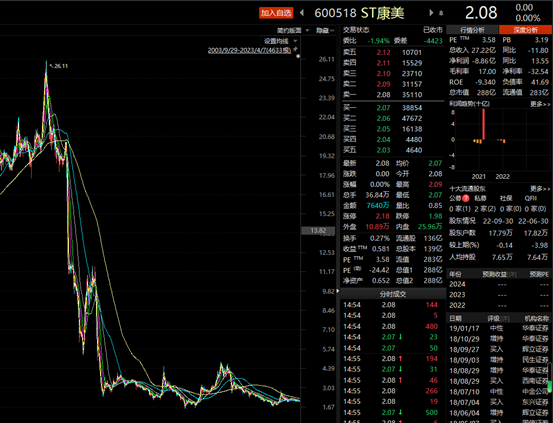Click the small triangle marker at 9.82 axis
Screen dimensions: 553x423
pos(338,291)
